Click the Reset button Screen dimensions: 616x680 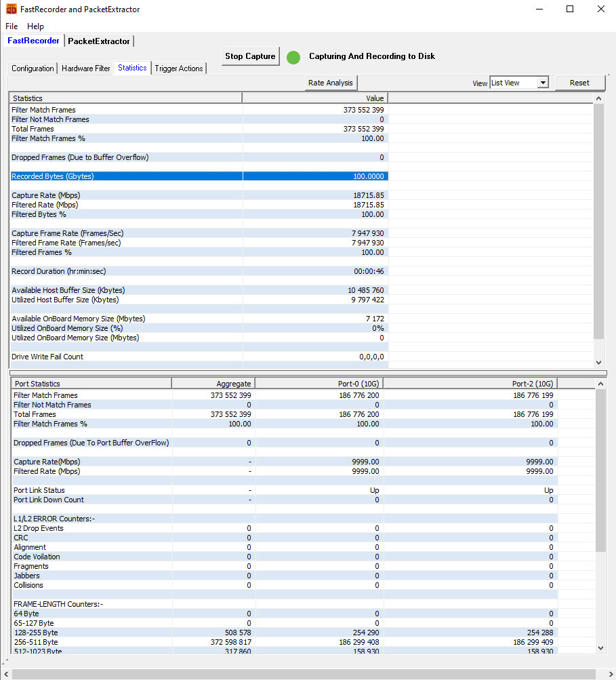point(579,83)
